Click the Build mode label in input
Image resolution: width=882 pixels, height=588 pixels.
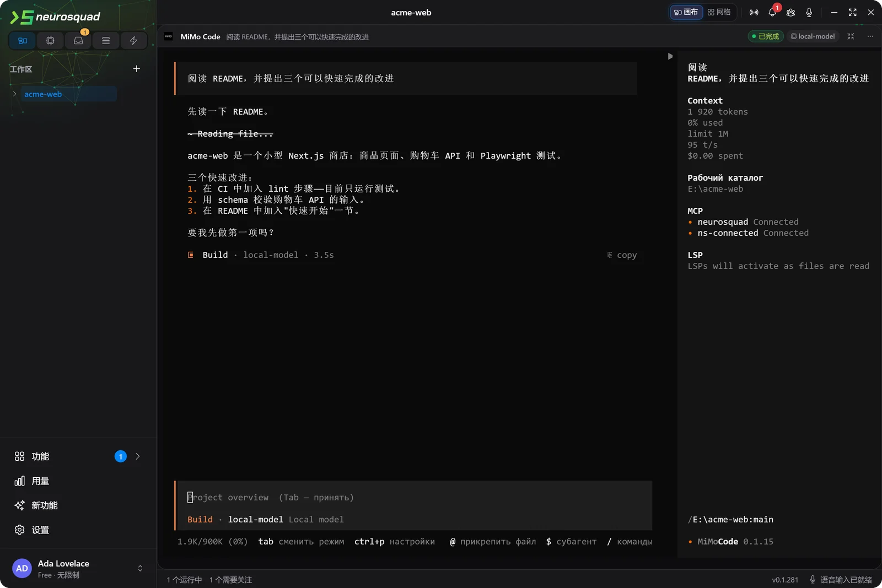tap(200, 520)
